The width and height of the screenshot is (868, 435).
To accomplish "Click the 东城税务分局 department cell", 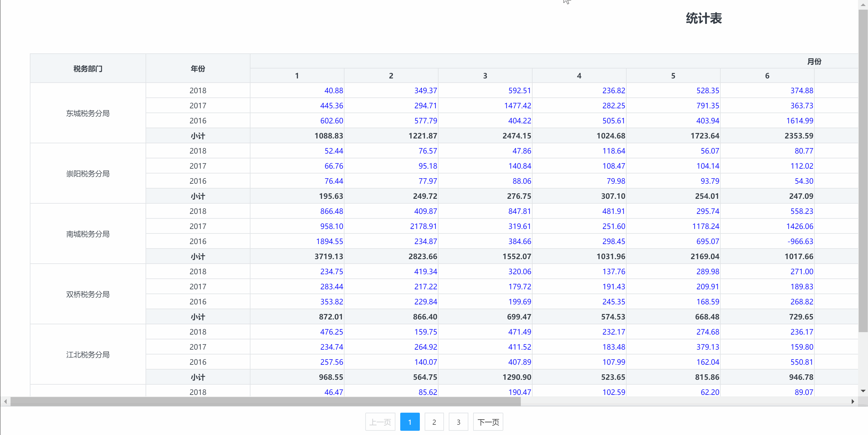I will 88,113.
